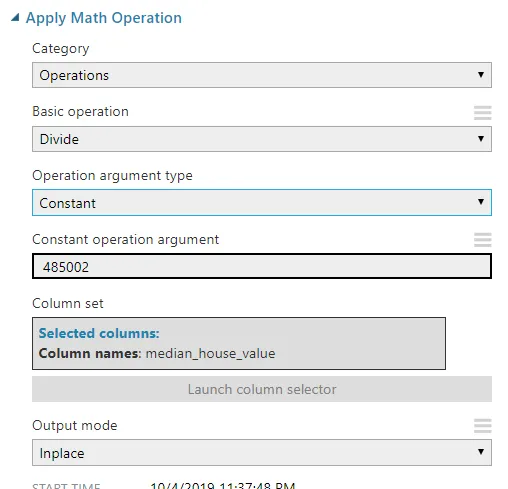This screenshot has height=489, width=508.
Task: Click the Launch column selector button
Action: 262,389
